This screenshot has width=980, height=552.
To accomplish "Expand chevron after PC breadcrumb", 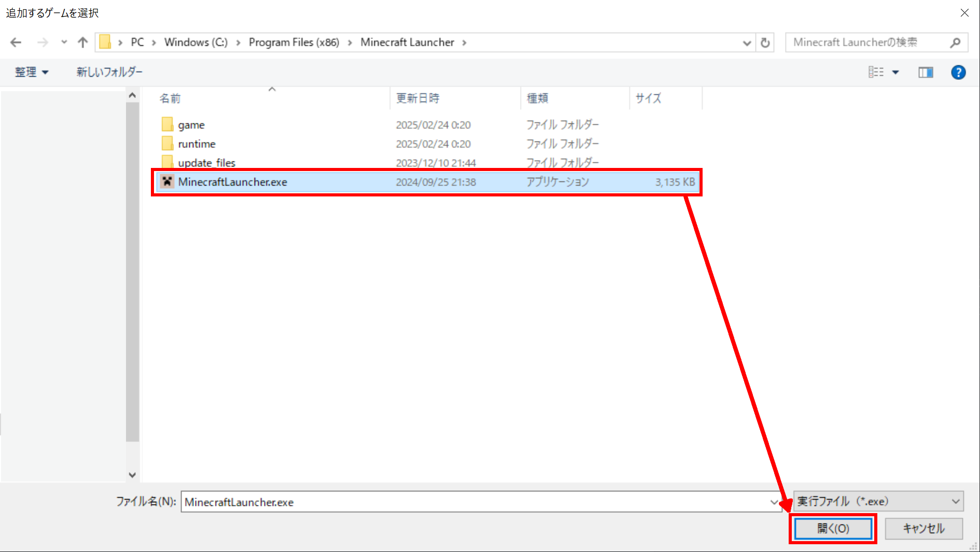I will tap(154, 43).
